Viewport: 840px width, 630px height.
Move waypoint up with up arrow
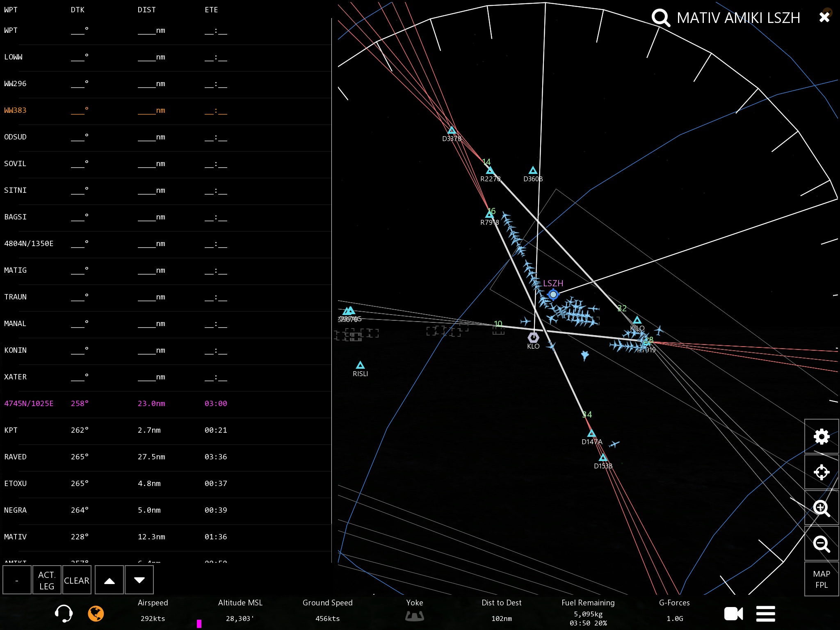pos(109,580)
